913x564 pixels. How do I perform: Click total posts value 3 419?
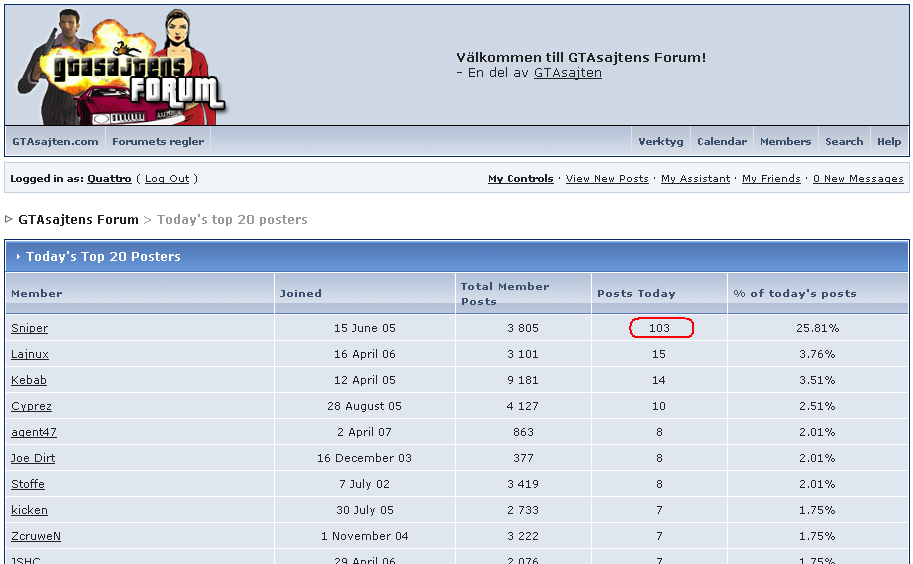click(523, 484)
